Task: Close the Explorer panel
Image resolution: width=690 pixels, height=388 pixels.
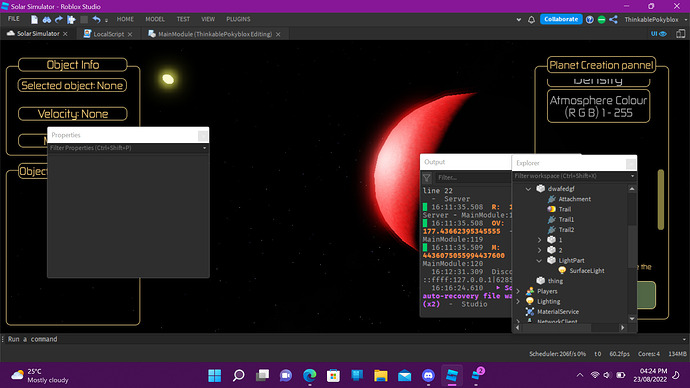Action: point(631,164)
